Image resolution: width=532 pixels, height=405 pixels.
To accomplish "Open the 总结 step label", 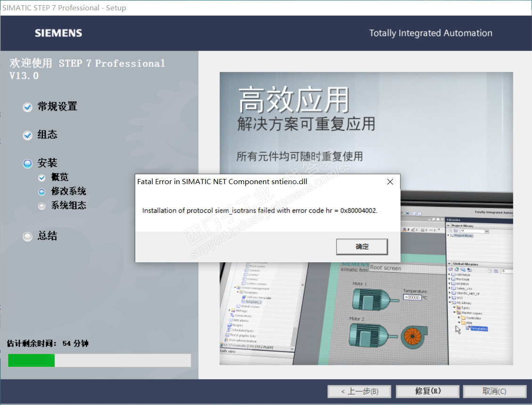I will click(x=48, y=236).
